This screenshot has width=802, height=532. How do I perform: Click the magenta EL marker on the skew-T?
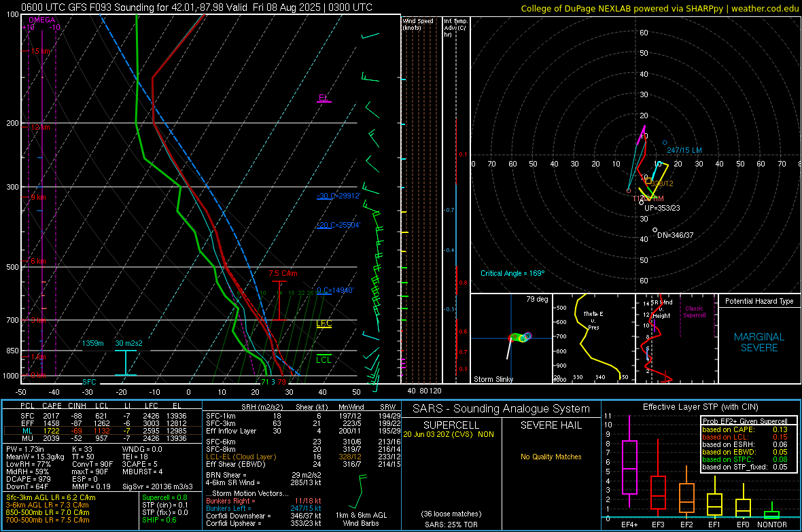pyautogui.click(x=324, y=98)
